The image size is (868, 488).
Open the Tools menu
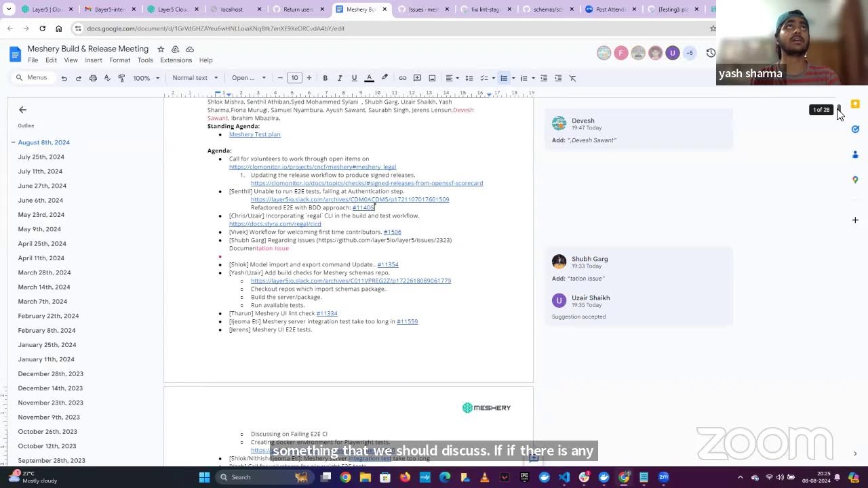pos(145,60)
